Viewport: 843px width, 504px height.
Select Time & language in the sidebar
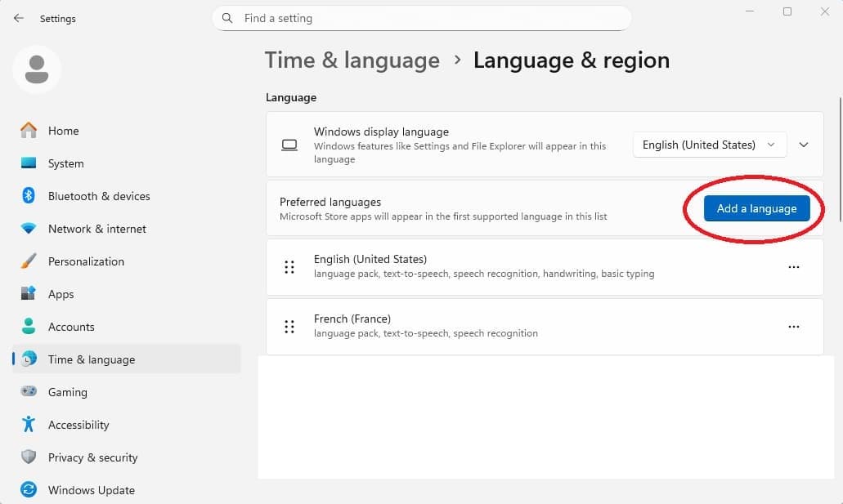click(92, 359)
